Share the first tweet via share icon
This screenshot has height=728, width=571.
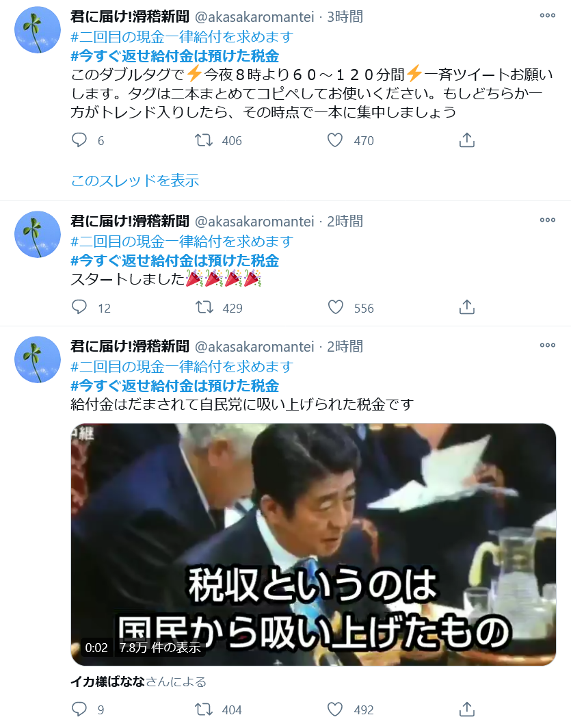click(x=466, y=140)
